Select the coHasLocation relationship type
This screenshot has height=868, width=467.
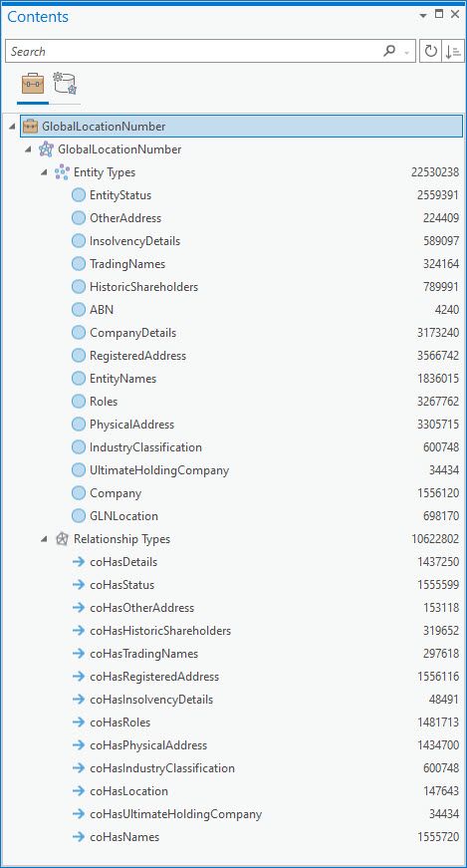coord(128,791)
